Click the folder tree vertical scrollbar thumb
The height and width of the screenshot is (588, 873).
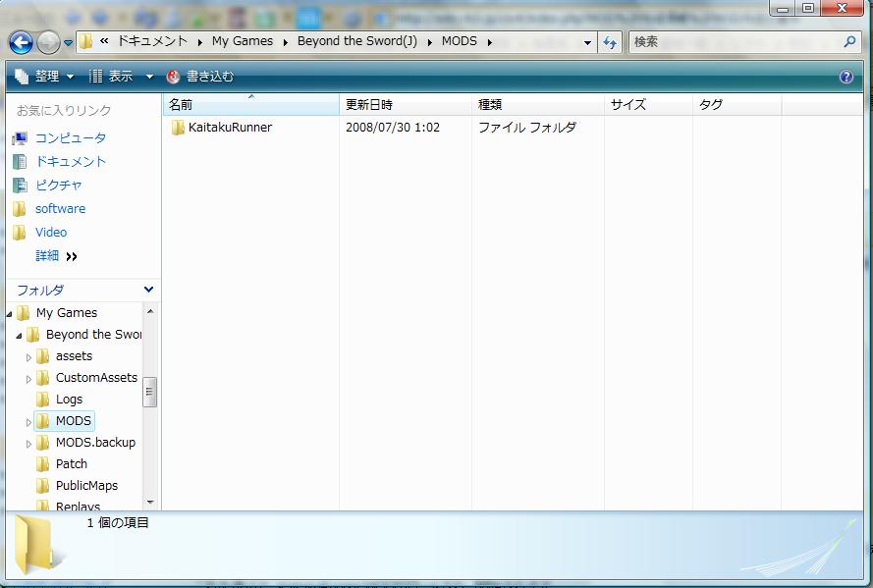(x=150, y=391)
